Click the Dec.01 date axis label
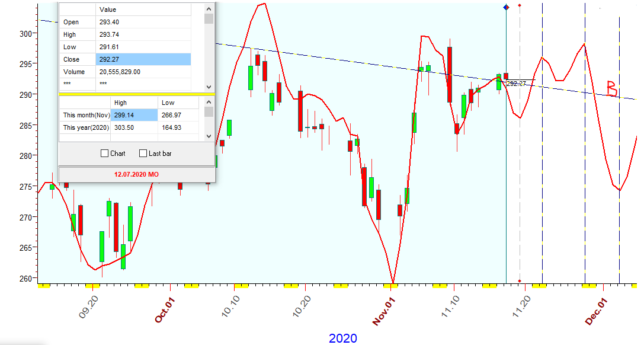Image resolution: width=644 pixels, height=345 pixels. [596, 311]
